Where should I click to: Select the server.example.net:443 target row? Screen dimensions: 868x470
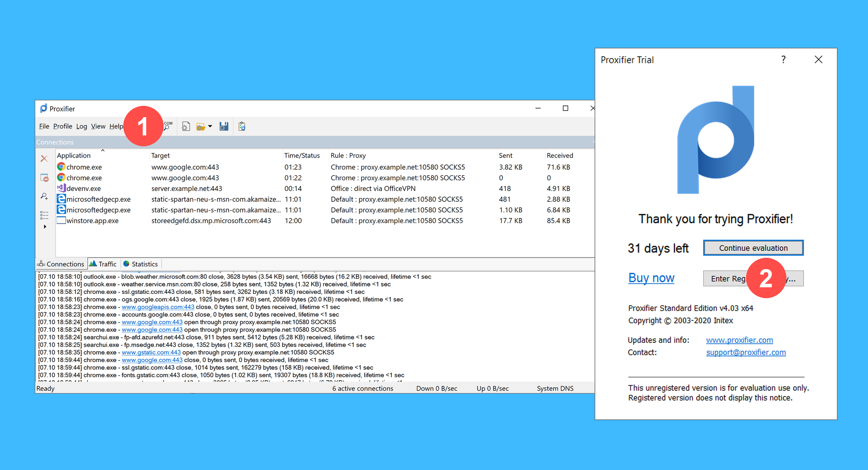187,188
